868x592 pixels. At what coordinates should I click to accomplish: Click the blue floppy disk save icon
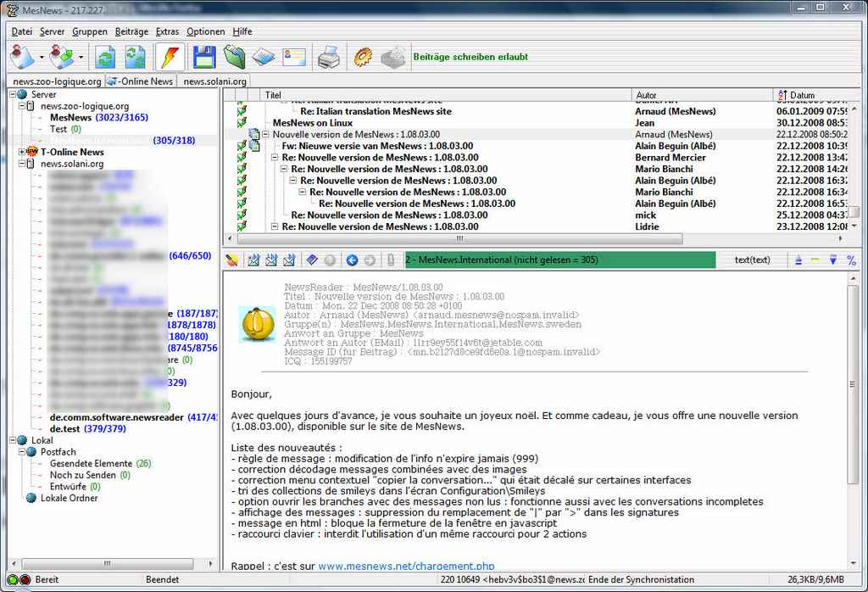point(203,57)
